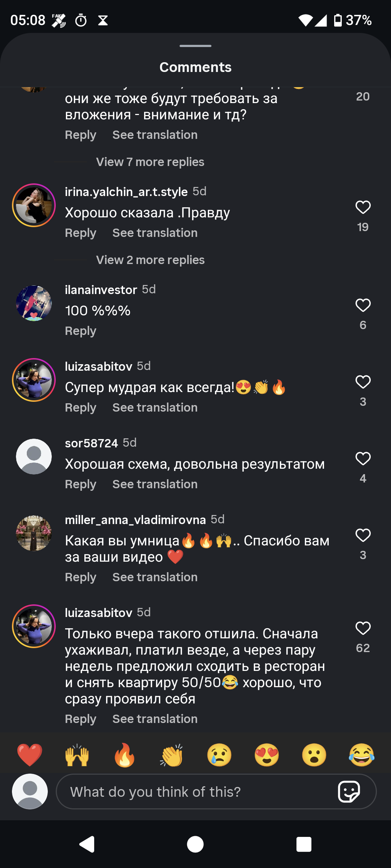Tap the crying face emoji reaction

(219, 755)
